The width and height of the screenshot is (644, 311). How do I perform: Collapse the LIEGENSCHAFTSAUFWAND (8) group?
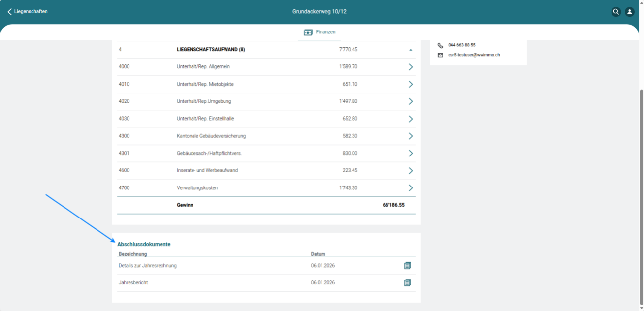tap(411, 50)
